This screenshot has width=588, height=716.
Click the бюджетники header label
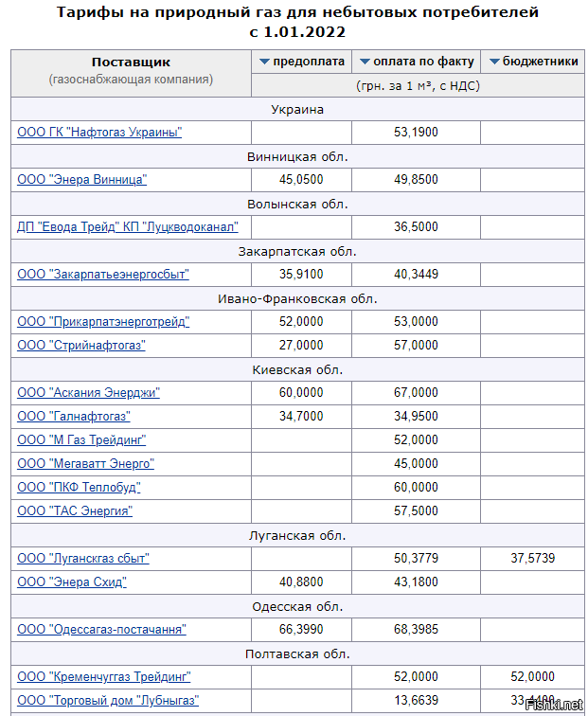(540, 62)
